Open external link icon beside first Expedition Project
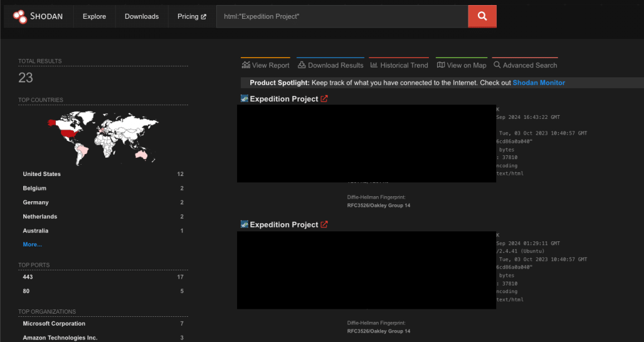This screenshot has width=644, height=342. (325, 99)
